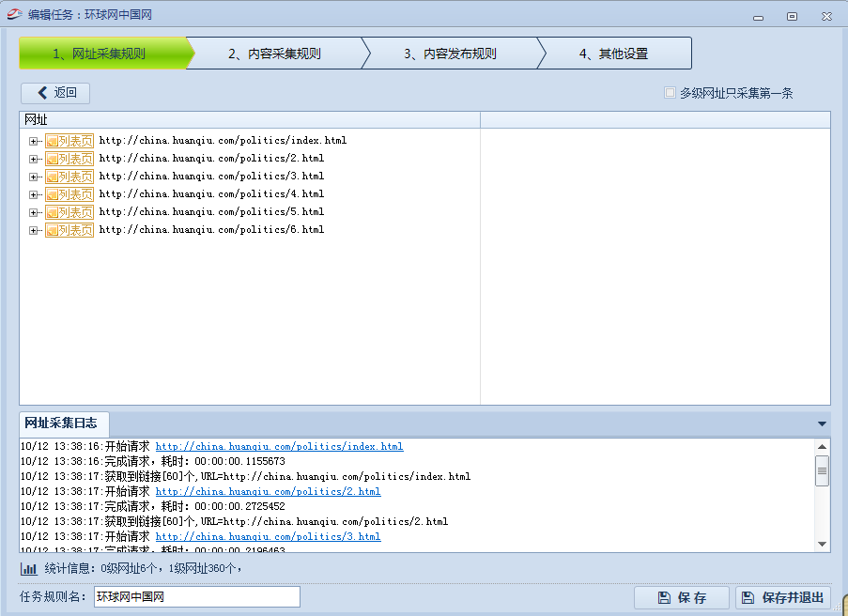Open the log panel dropdown arrow

[x=822, y=424]
